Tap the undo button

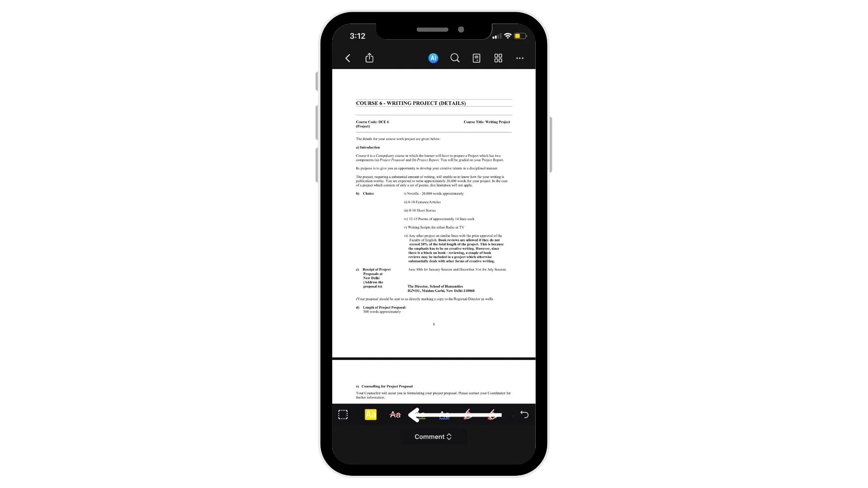(x=524, y=415)
